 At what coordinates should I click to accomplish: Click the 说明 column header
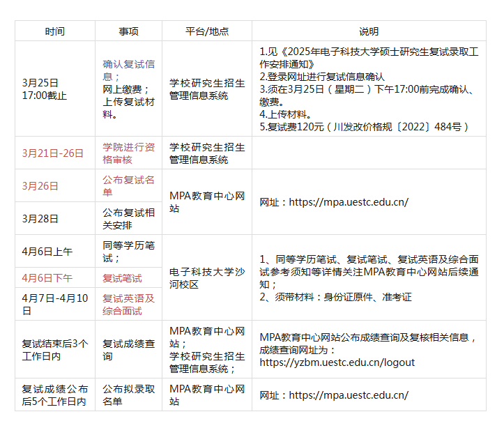coord(369,31)
